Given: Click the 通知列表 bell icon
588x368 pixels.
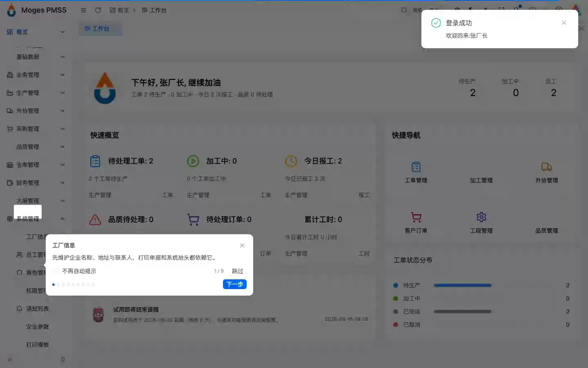Looking at the screenshot, I should [x=20, y=309].
